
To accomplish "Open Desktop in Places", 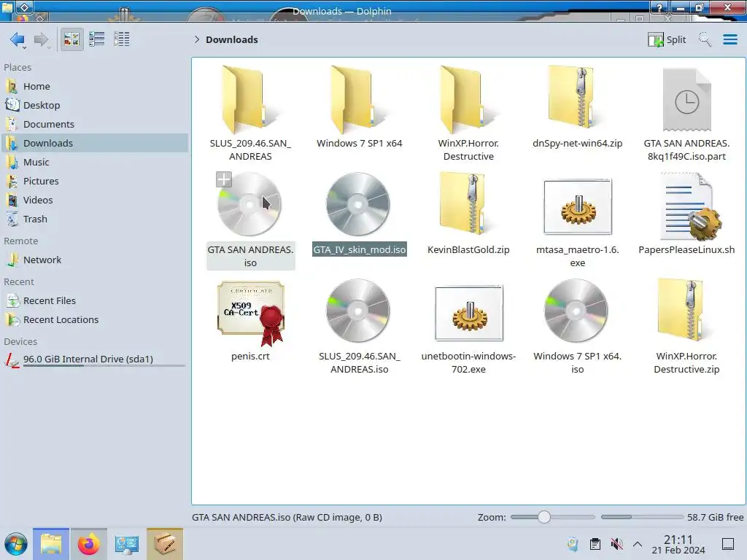I will (x=94, y=105).
